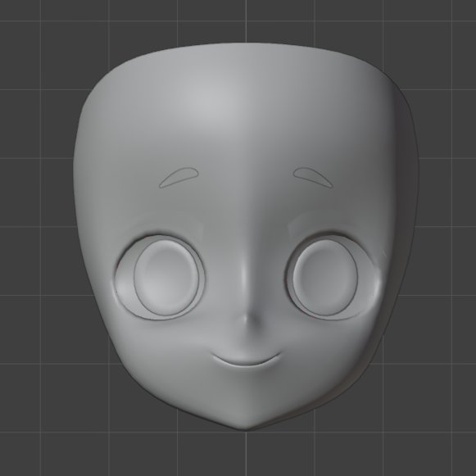Click the eyebrow outline on the viewer's right
The height and width of the screenshot is (476, 476).
[313, 177]
